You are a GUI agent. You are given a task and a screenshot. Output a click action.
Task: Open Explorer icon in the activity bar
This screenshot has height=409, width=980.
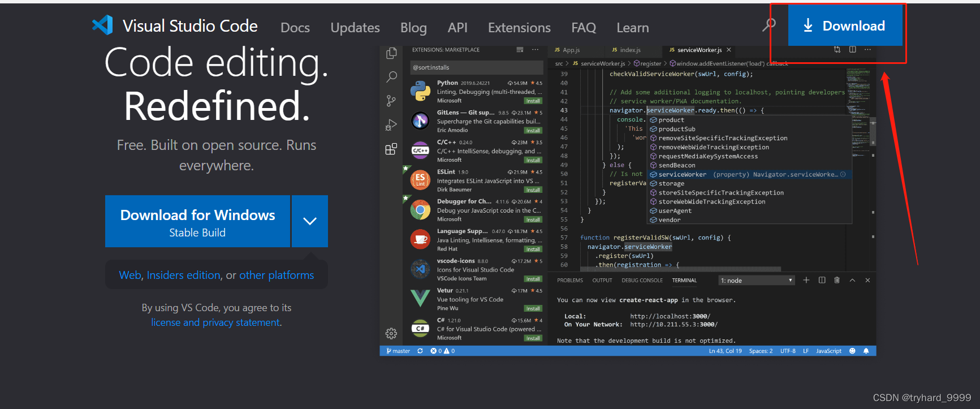[391, 53]
